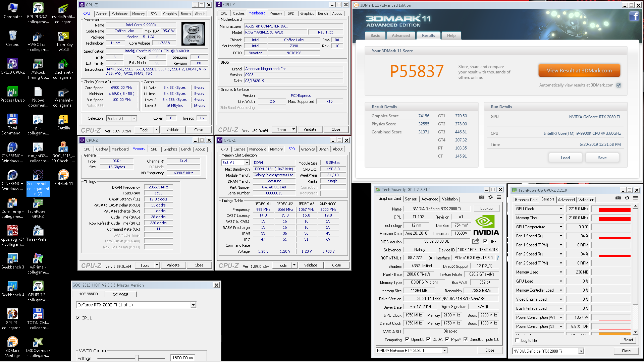Click the Lookup button in GPU-Z
This screenshot has height=362, width=644.
click(486, 208)
